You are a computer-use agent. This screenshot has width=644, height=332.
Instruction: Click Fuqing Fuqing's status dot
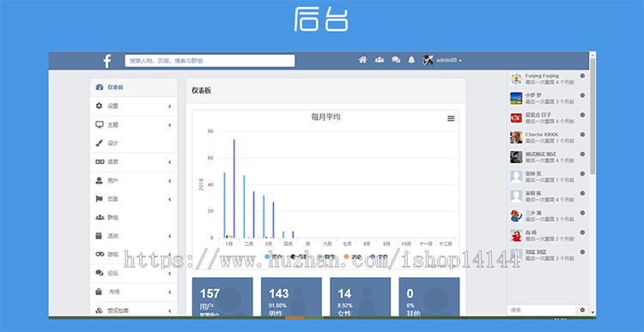point(582,75)
